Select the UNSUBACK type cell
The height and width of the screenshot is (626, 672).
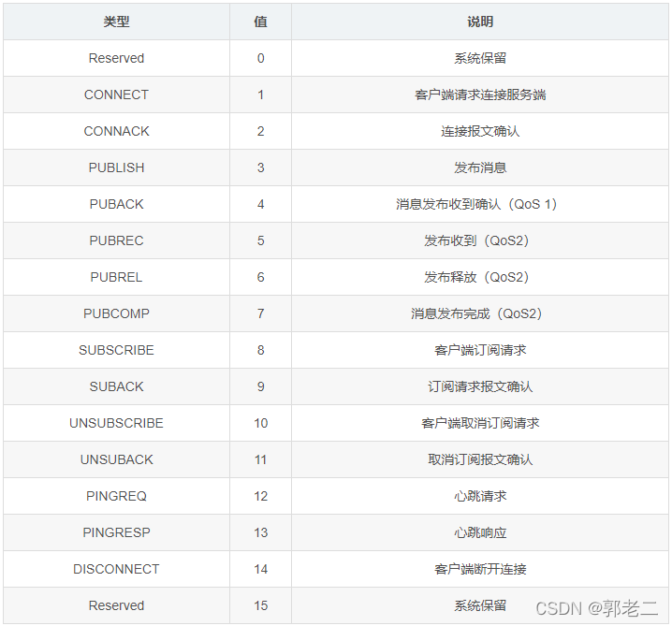click(x=116, y=459)
